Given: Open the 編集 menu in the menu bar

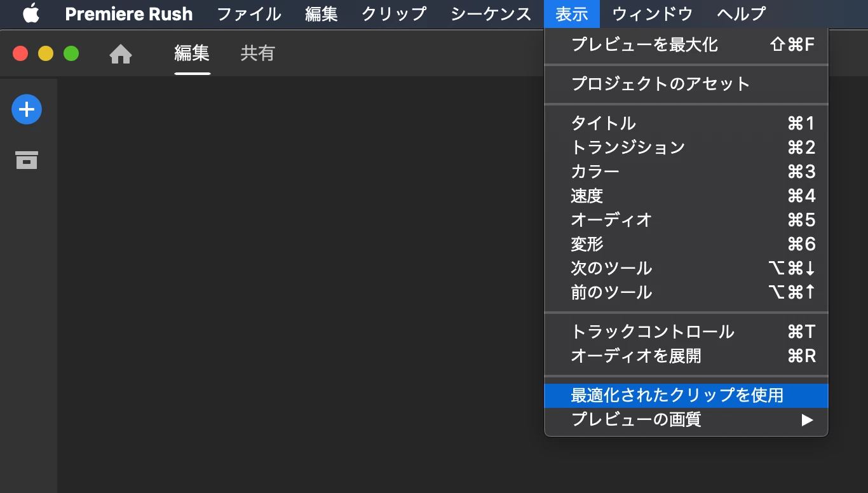Looking at the screenshot, I should (322, 14).
